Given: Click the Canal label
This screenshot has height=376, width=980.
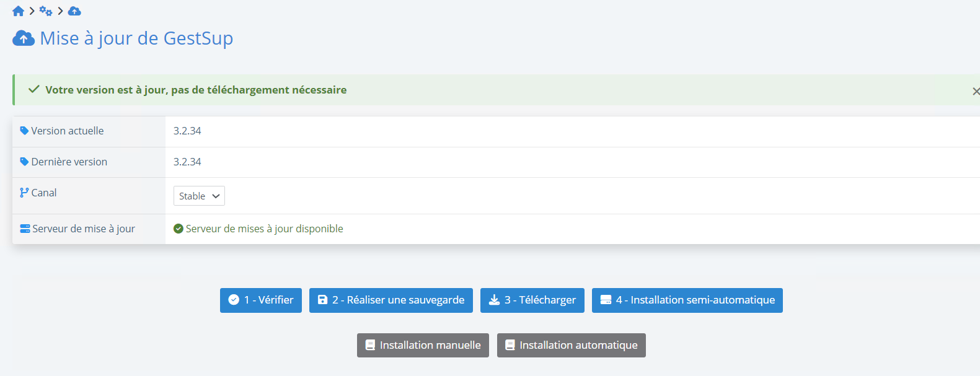Looking at the screenshot, I should (x=44, y=193).
